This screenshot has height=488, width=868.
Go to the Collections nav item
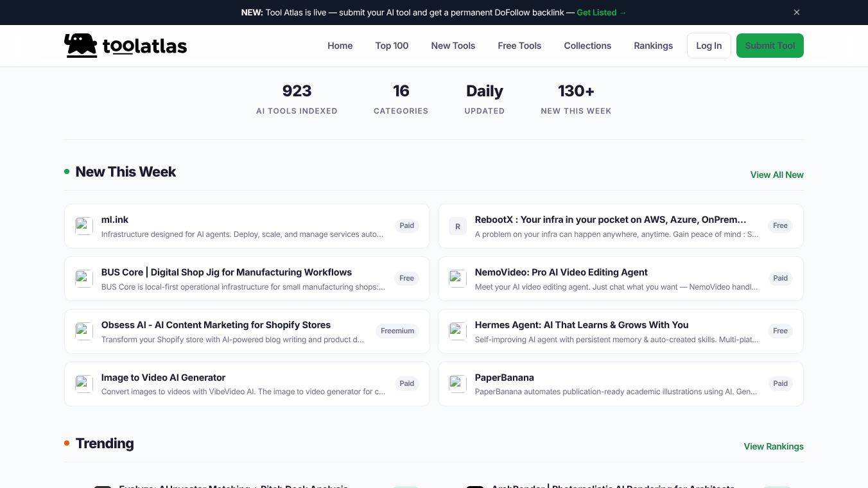click(587, 46)
